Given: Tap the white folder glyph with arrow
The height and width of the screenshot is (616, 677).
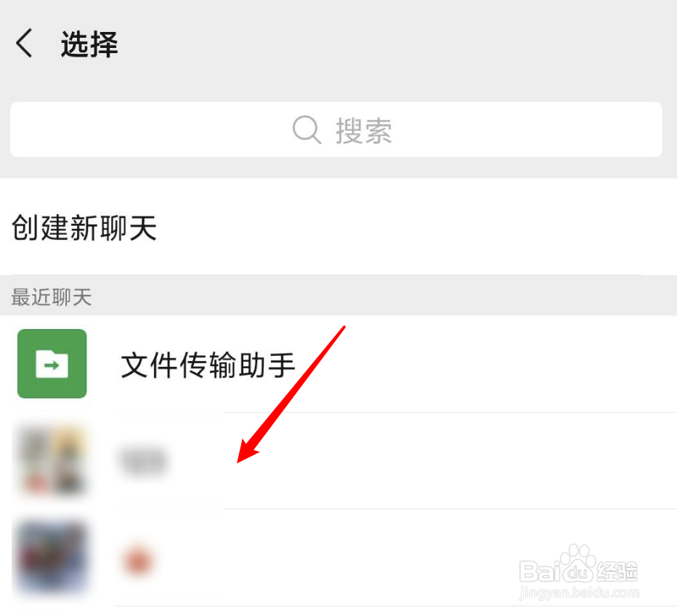Looking at the screenshot, I should 52,364.
